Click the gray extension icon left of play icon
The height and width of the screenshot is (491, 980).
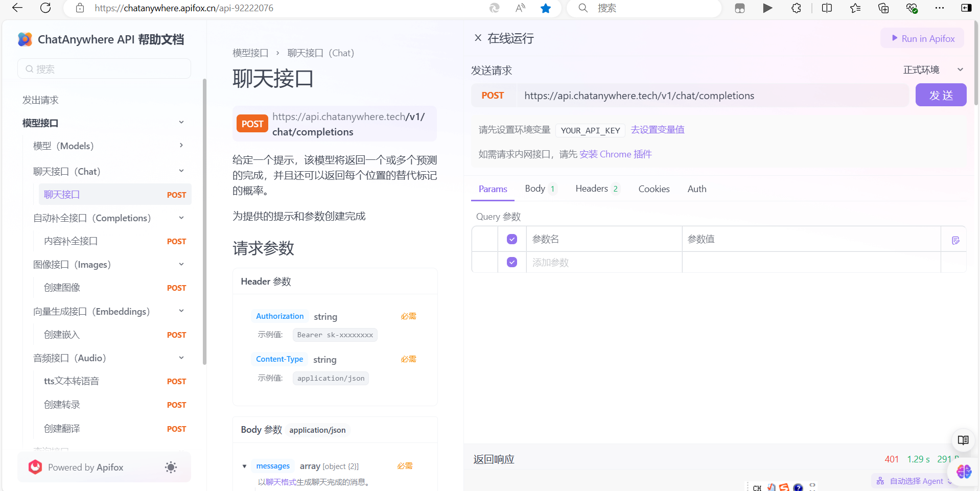pyautogui.click(x=739, y=8)
